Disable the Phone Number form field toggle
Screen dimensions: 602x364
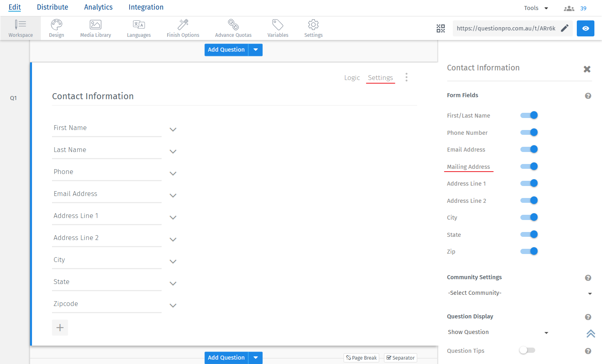coord(529,132)
